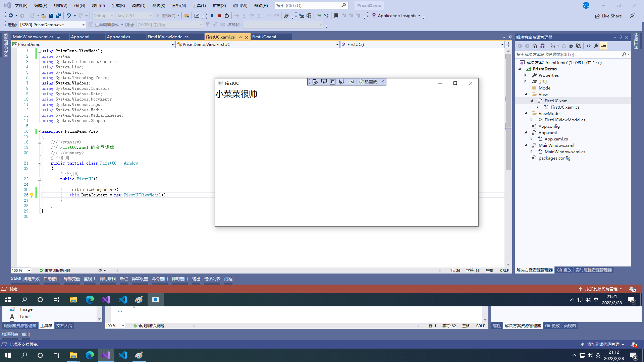644x362 pixels.
Task: Switch to the FirstUCViewModel.cs editor tab
Action: 168,37
